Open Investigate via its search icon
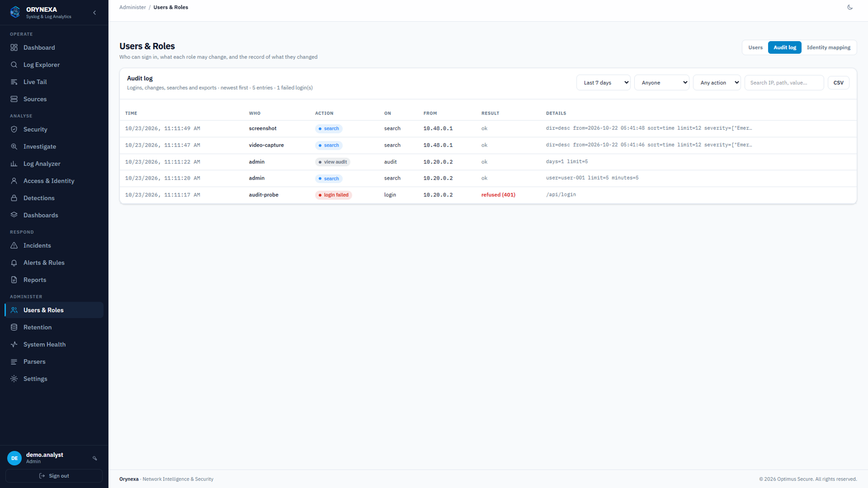 click(x=14, y=146)
